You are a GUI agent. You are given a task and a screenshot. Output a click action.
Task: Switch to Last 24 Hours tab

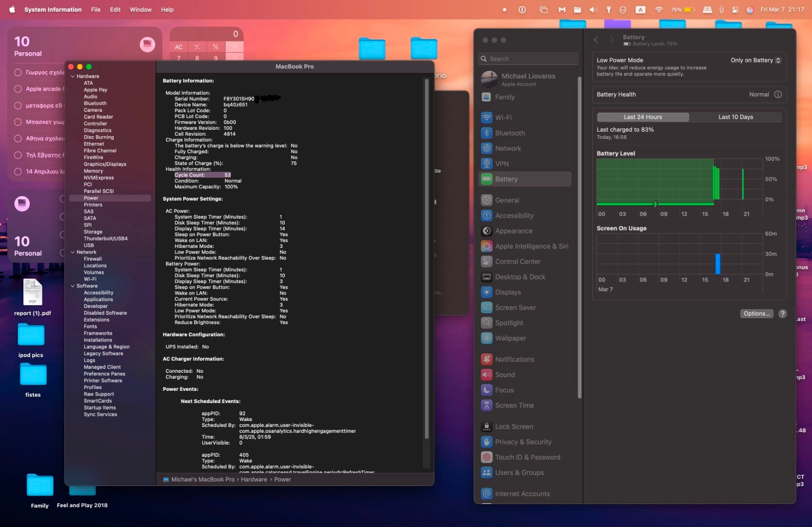pyautogui.click(x=643, y=117)
